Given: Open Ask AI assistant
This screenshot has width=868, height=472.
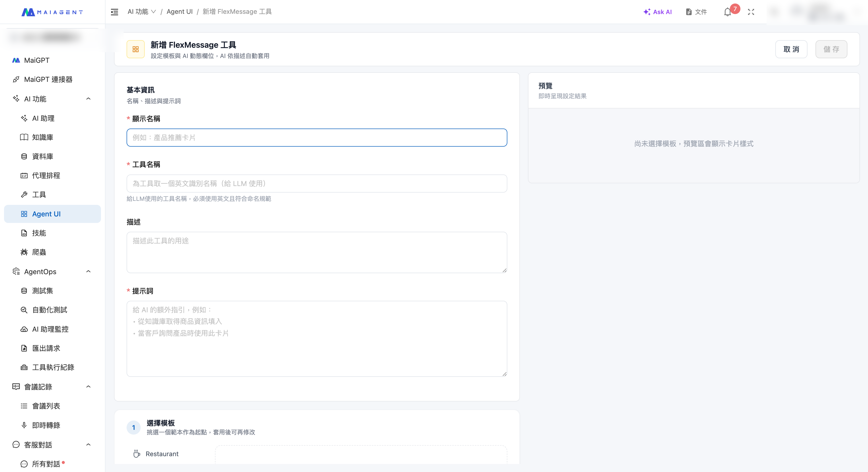Looking at the screenshot, I should point(657,12).
